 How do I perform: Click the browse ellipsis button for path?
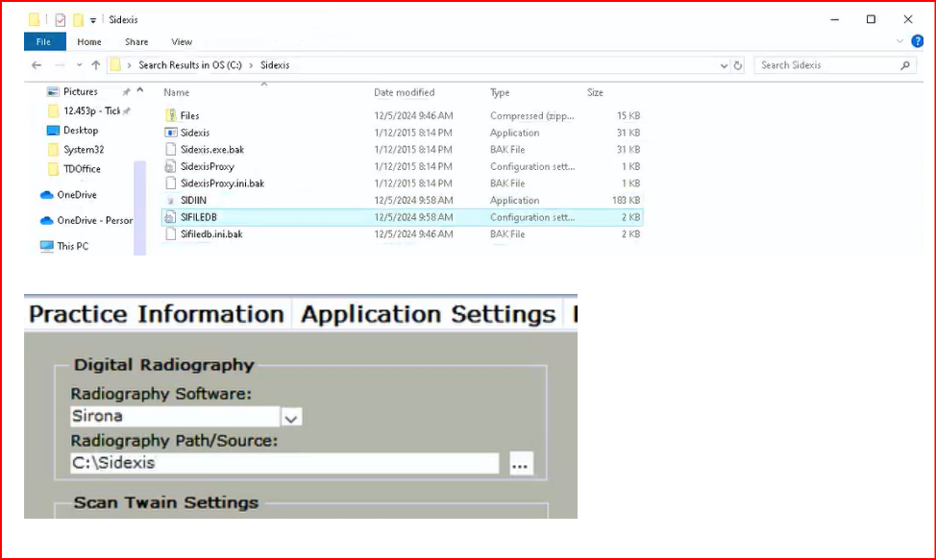click(x=520, y=464)
